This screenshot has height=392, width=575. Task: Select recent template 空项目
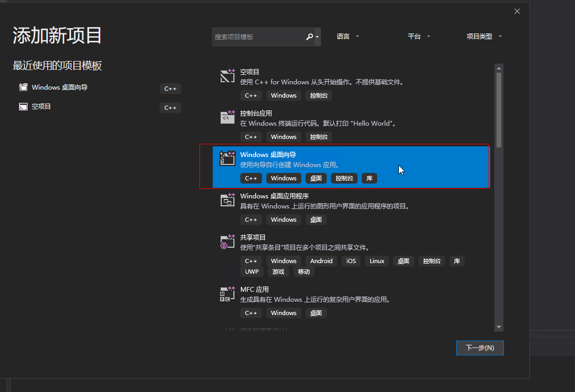click(x=41, y=107)
